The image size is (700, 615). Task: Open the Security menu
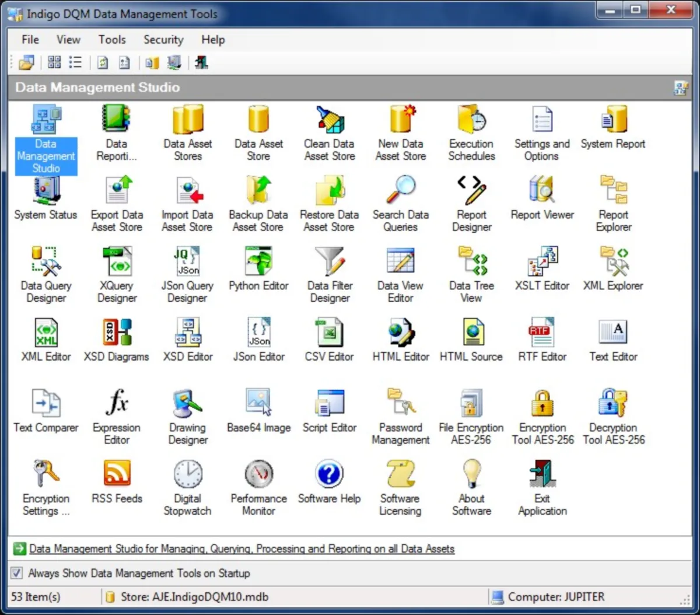[x=163, y=40]
